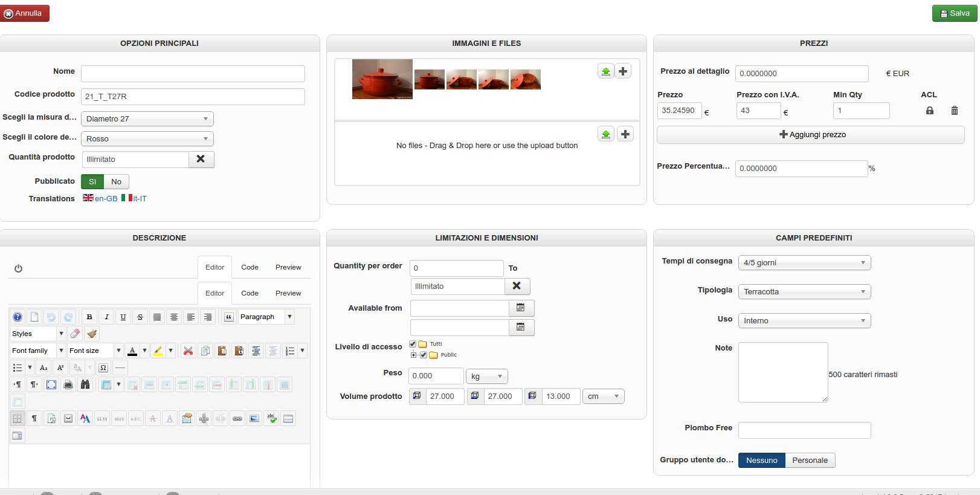Viewport: 980px width, 495px height.
Task: Select Personale for user group
Action: tap(810, 461)
